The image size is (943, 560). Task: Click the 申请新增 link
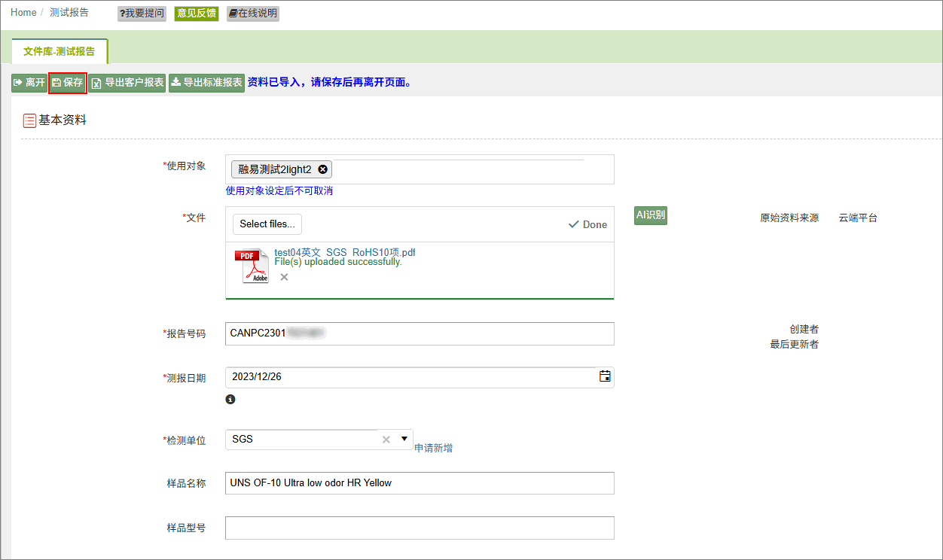(434, 448)
